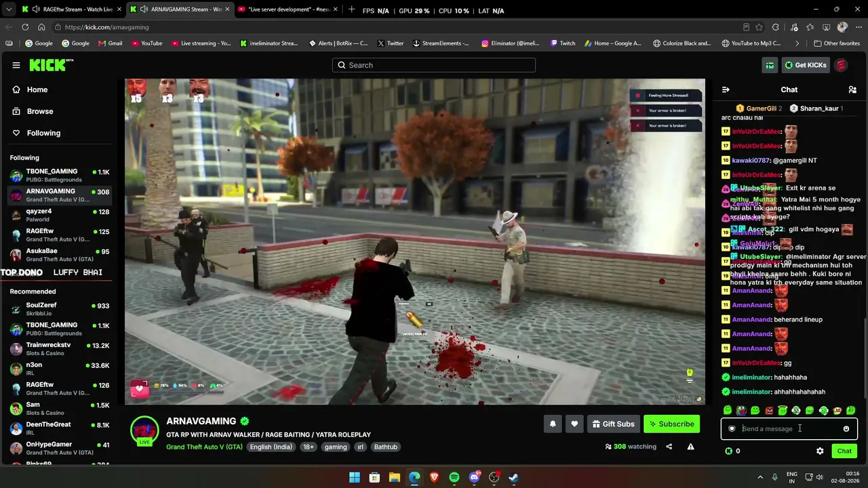This screenshot has width=868, height=488.
Task: Add this page to favorites with star icon
Action: pos(759,27)
